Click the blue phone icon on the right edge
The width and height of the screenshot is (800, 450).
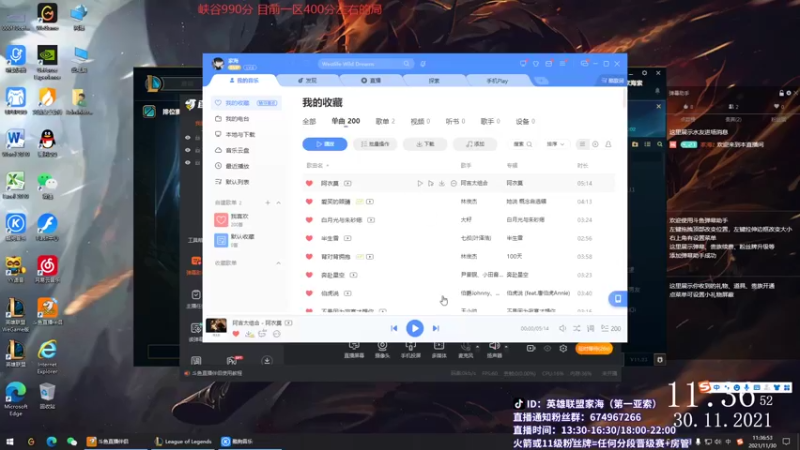pyautogui.click(x=617, y=298)
